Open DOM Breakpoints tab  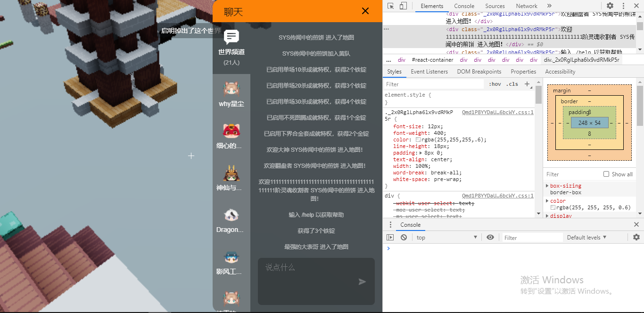point(479,72)
